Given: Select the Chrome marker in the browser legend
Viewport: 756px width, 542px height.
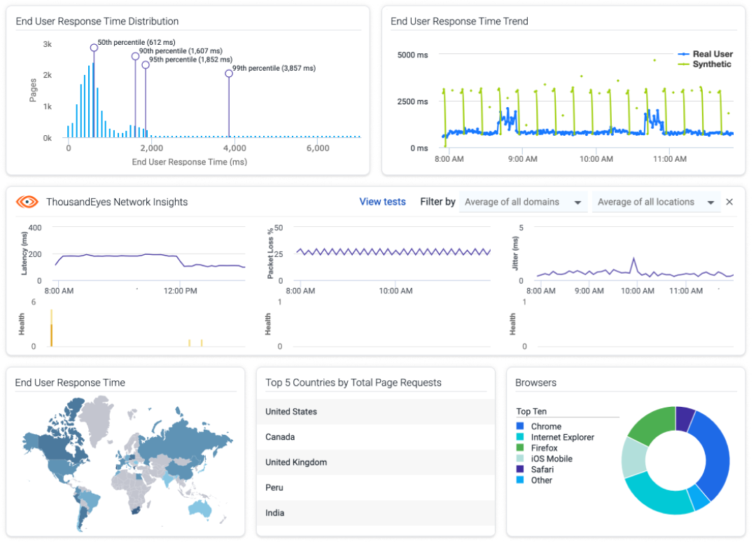Looking at the screenshot, I should tap(519, 426).
